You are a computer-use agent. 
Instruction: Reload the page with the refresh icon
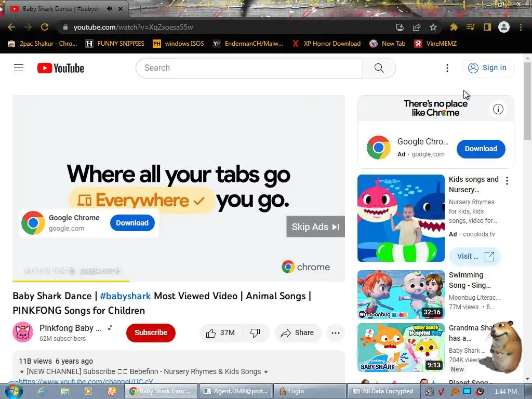tap(45, 27)
